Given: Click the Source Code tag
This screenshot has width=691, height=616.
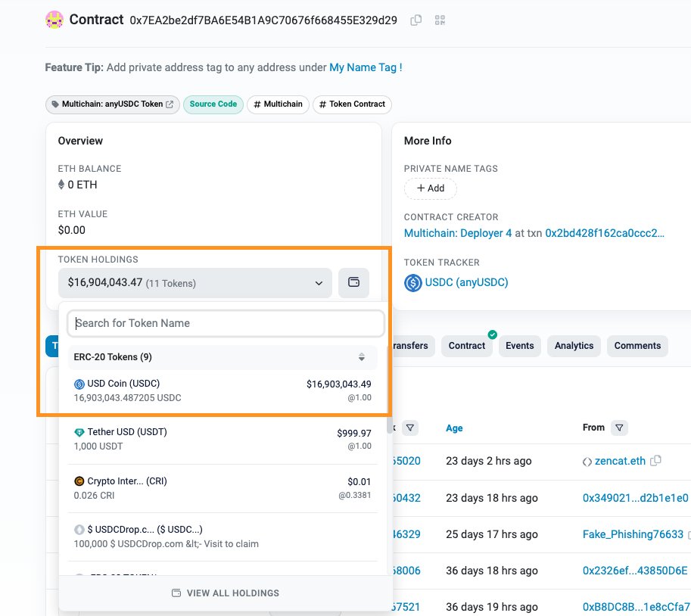Looking at the screenshot, I should click(213, 104).
